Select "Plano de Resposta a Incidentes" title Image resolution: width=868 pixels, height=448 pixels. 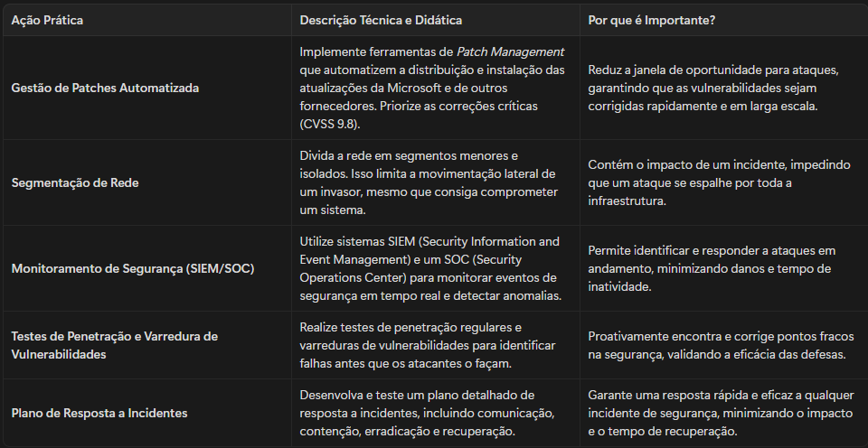coord(99,413)
